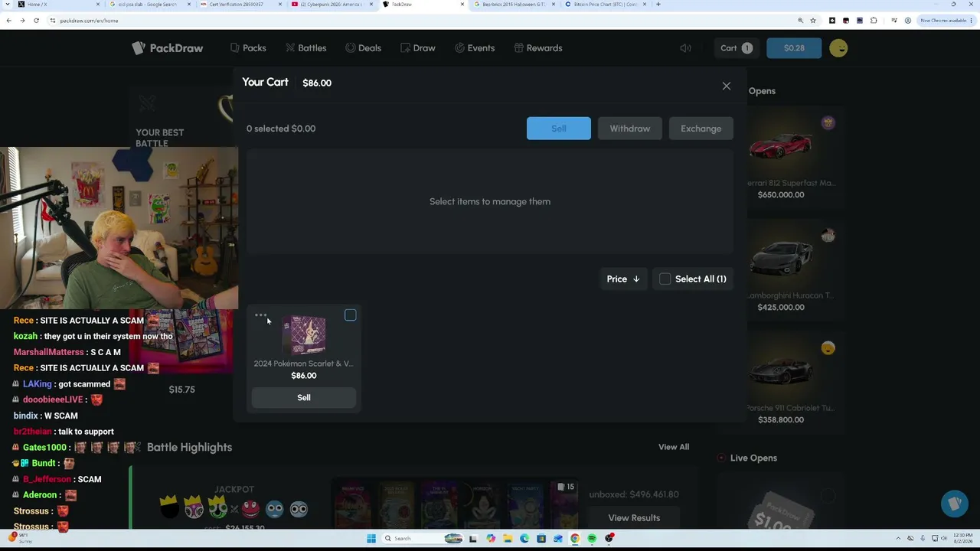The image size is (980, 551).
Task: Open the support chat bubble
Action: [954, 504]
